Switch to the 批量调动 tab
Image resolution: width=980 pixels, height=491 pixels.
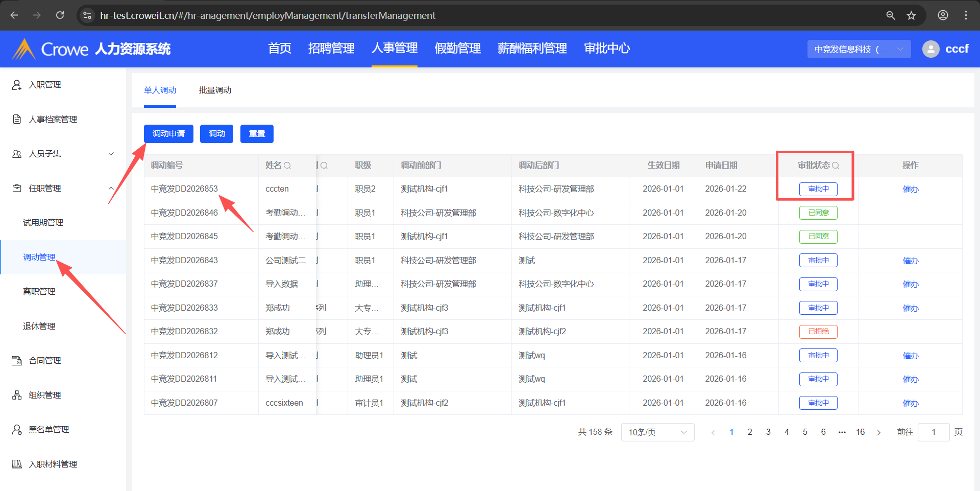click(x=215, y=90)
